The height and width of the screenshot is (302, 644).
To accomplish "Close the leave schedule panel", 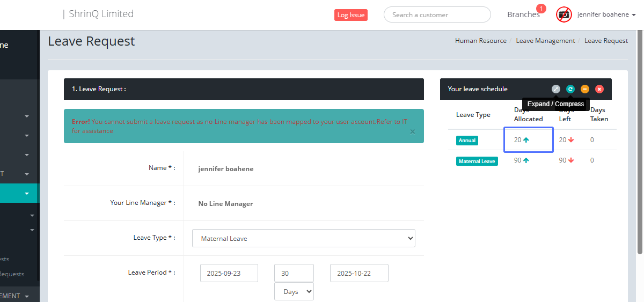I will pos(599,89).
